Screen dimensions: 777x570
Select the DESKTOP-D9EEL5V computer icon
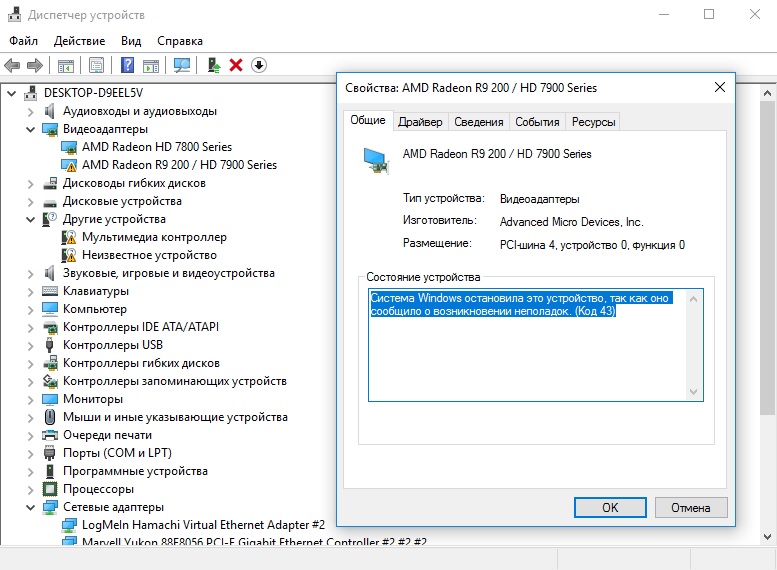(31, 93)
